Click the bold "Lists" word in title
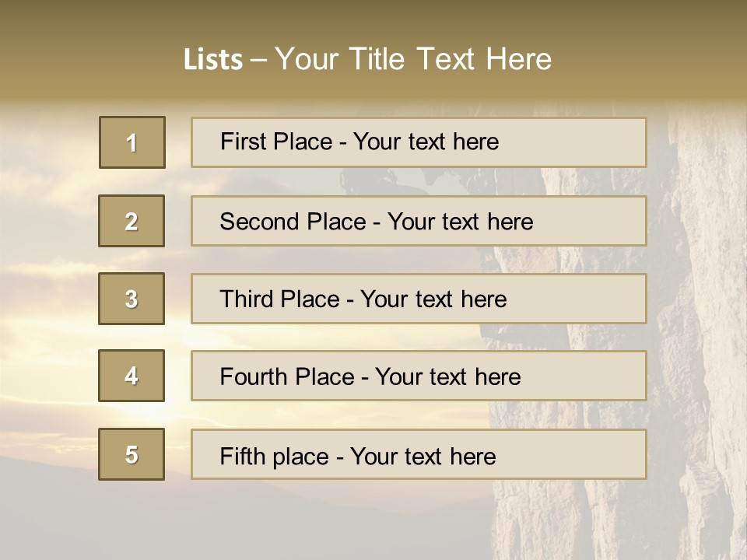 click(213, 60)
